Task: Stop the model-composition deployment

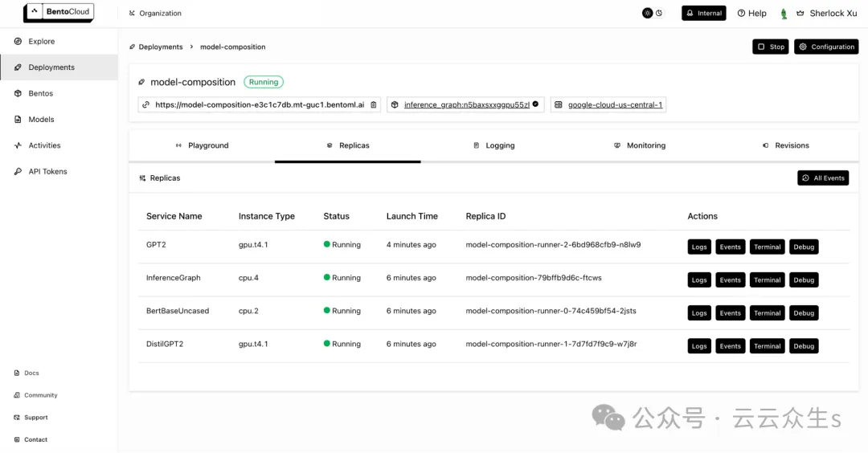Action: click(770, 47)
